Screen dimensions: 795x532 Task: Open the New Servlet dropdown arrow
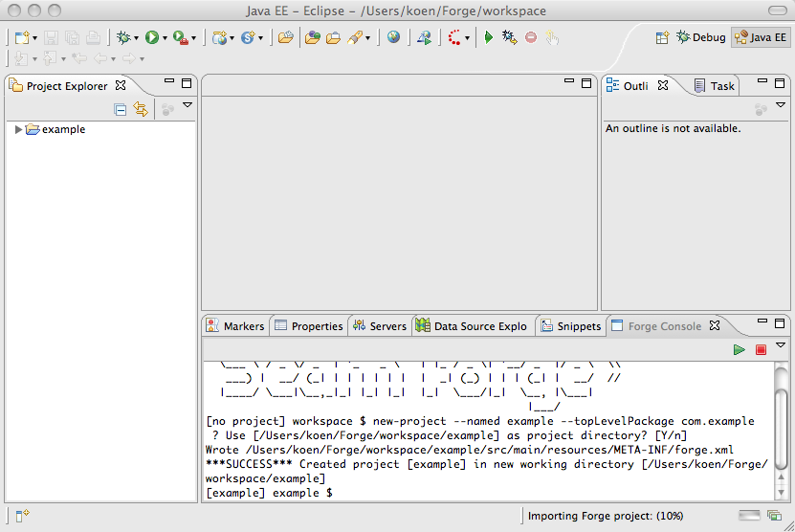pyautogui.click(x=260, y=38)
